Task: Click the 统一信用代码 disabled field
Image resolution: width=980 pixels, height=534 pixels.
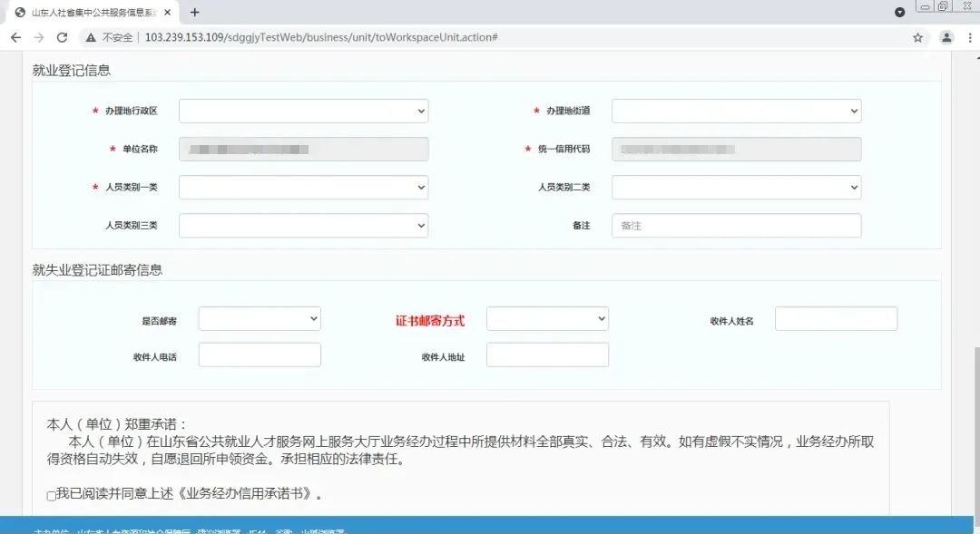Action: tap(736, 150)
